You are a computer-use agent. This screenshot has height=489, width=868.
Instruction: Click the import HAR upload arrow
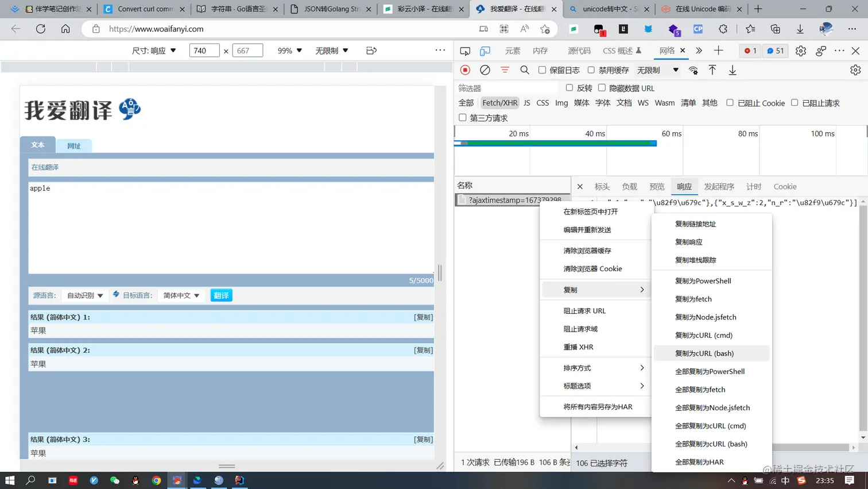pyautogui.click(x=712, y=70)
